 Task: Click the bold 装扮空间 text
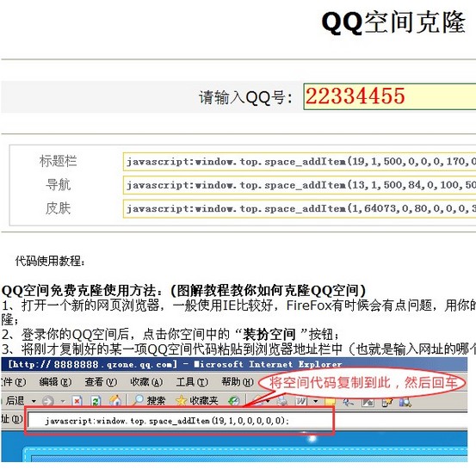(269, 335)
